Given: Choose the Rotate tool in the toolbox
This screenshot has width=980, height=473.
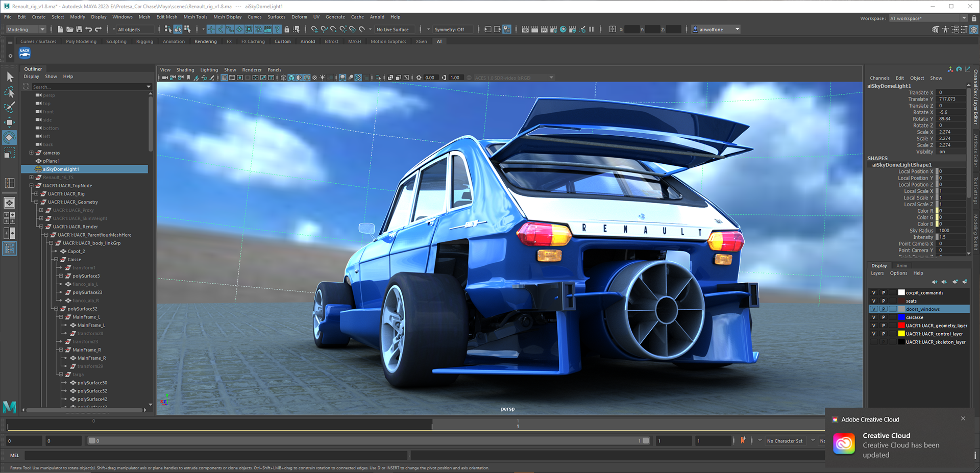Looking at the screenshot, I should (x=10, y=138).
